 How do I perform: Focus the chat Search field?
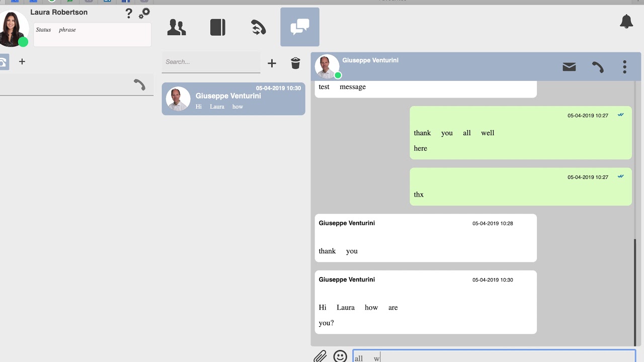coord(211,62)
